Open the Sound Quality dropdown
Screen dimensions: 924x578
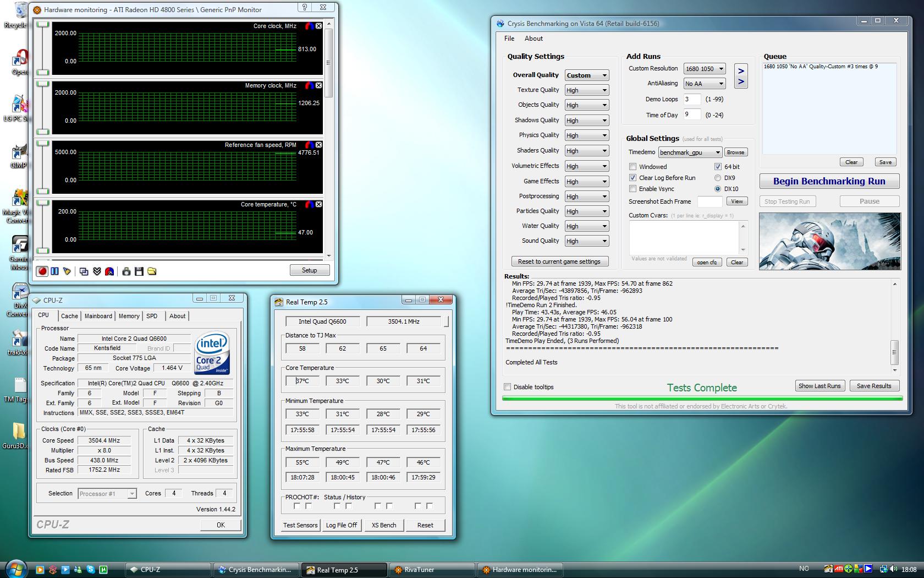587,241
